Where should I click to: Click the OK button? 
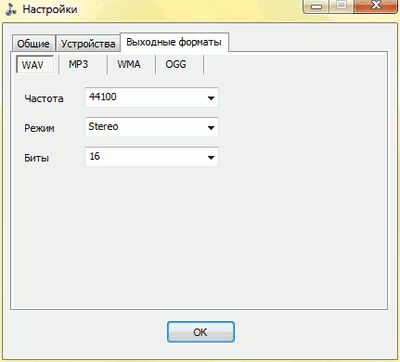(201, 332)
